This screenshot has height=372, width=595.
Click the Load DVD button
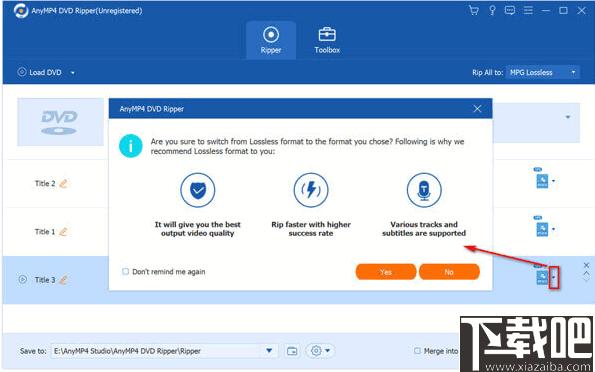pyautogui.click(x=39, y=72)
